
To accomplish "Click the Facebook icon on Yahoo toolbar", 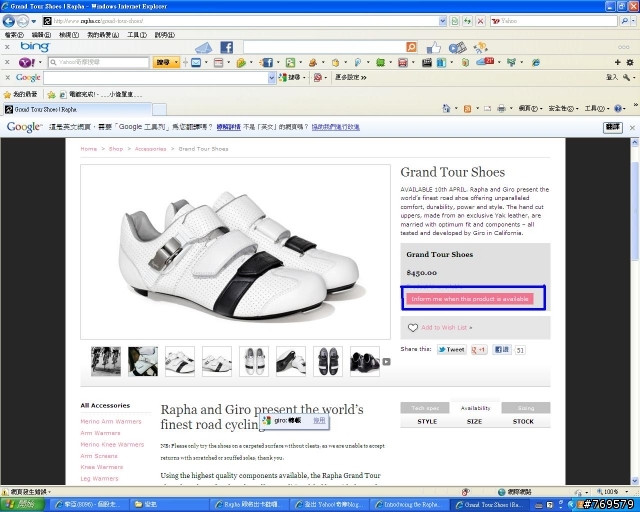I will pyautogui.click(x=267, y=62).
